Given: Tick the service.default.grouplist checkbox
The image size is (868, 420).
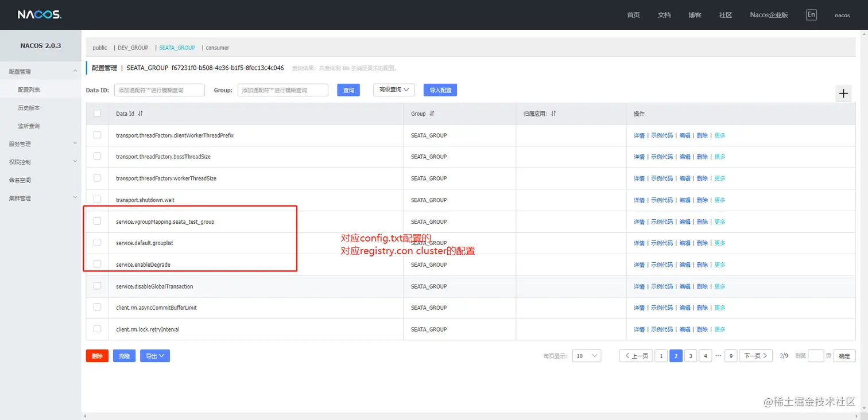Looking at the screenshot, I should click(97, 243).
